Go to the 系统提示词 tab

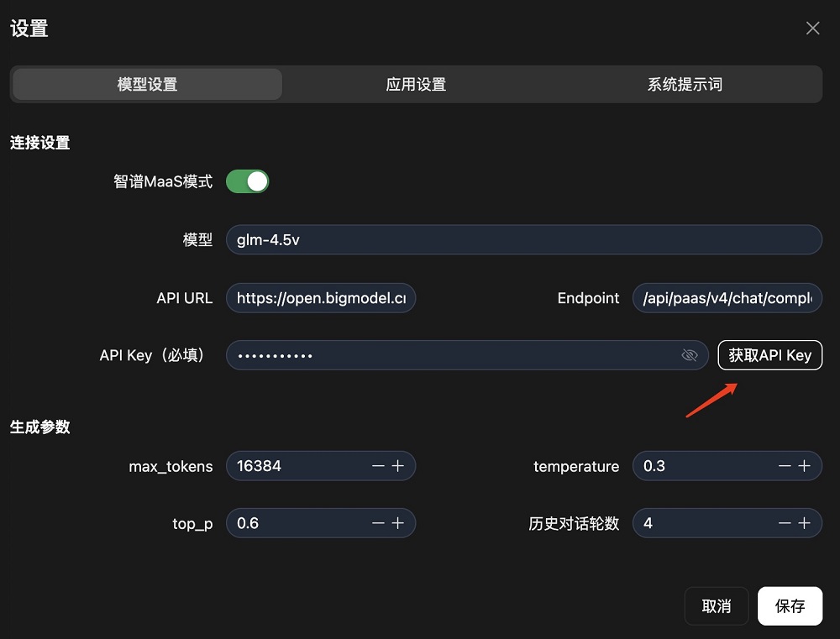685,85
